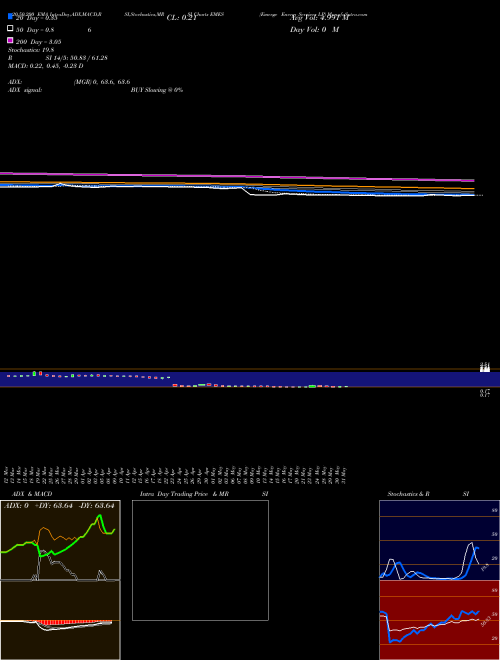Click the 'SI 14/5: 50.83 / 61.28' value
The width and height of the screenshot is (500, 660).
coord(76,58)
